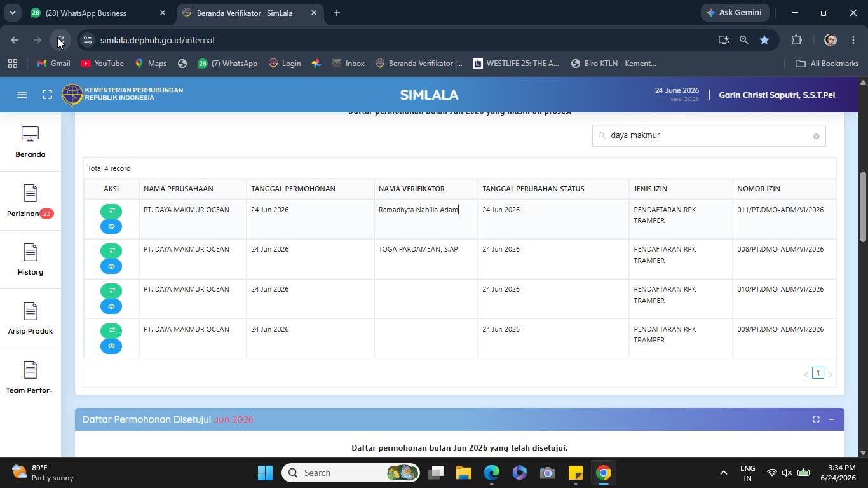Open Arsip Produk in the sidebar

[x=31, y=319]
